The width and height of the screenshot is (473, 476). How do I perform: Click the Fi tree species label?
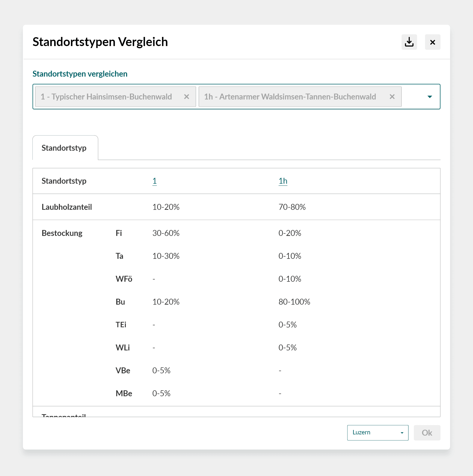[118, 233]
